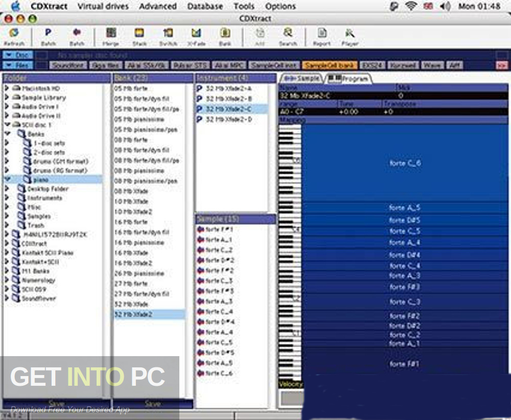Open the Options menu
This screenshot has height=420, width=511.
280,6
